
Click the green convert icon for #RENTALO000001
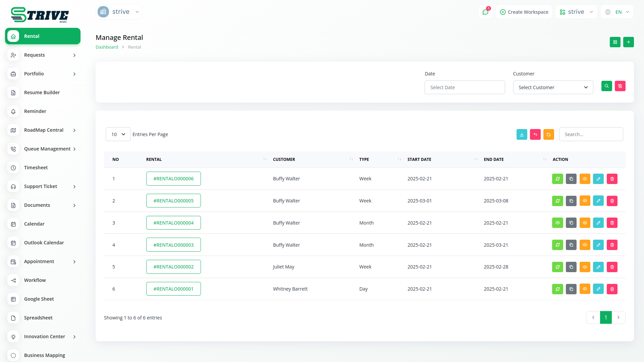coord(557,289)
